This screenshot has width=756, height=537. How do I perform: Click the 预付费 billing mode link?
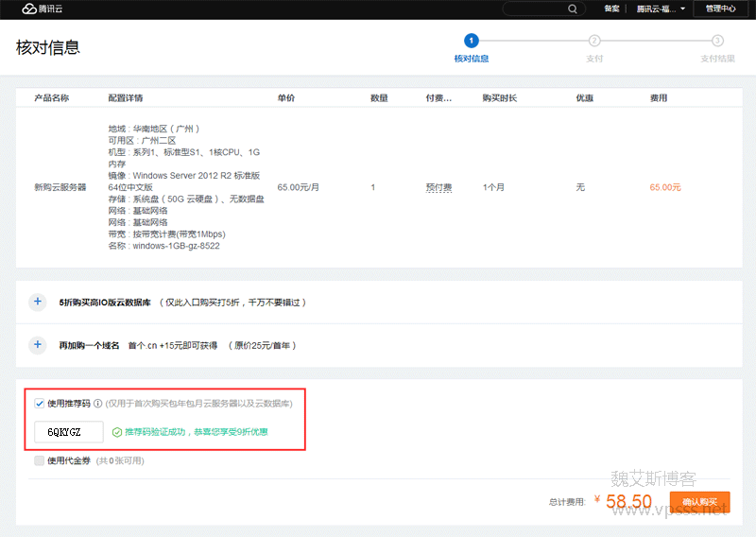pyautogui.click(x=439, y=187)
